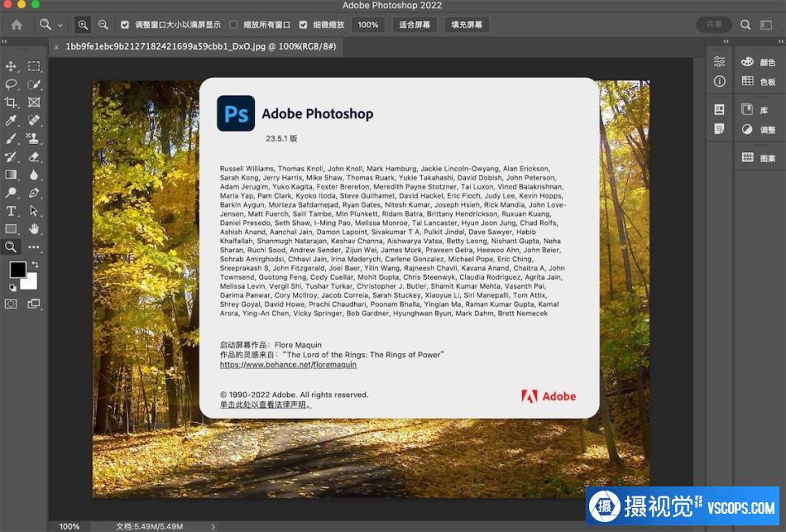Toggle Quick Mask mode
Image resolution: width=786 pixels, height=532 pixels.
[x=11, y=304]
